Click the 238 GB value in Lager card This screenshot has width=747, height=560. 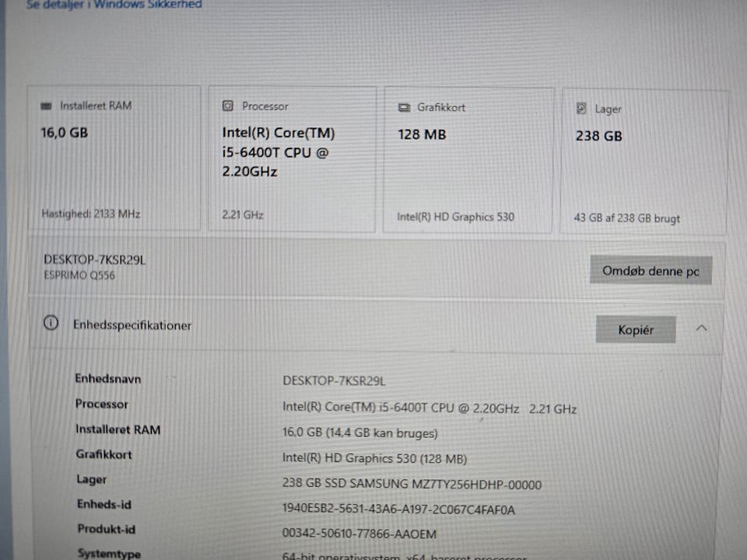point(599,136)
